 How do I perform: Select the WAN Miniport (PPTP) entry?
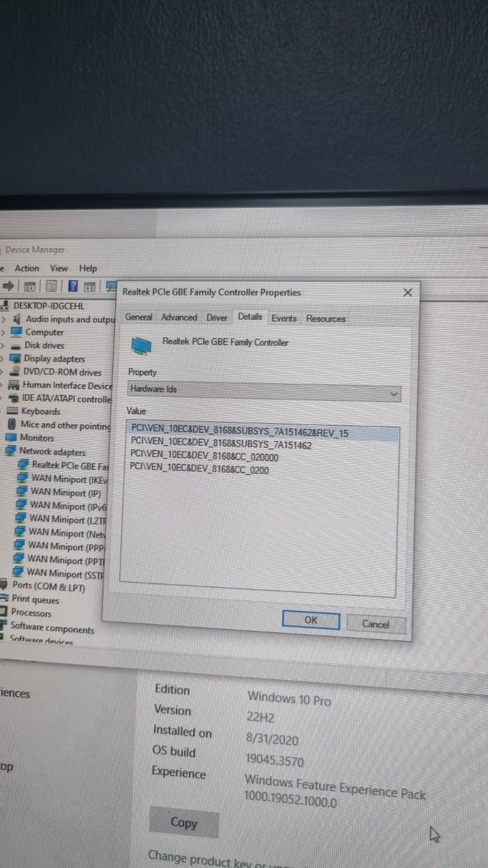[x=65, y=560]
